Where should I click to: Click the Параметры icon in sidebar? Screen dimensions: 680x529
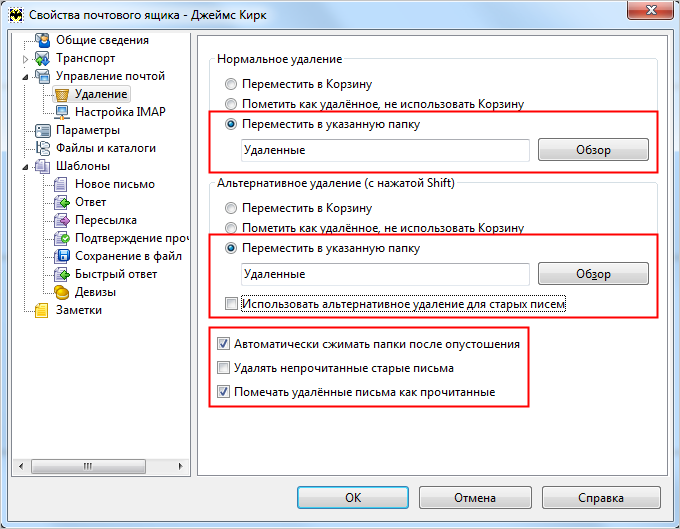click(x=42, y=130)
